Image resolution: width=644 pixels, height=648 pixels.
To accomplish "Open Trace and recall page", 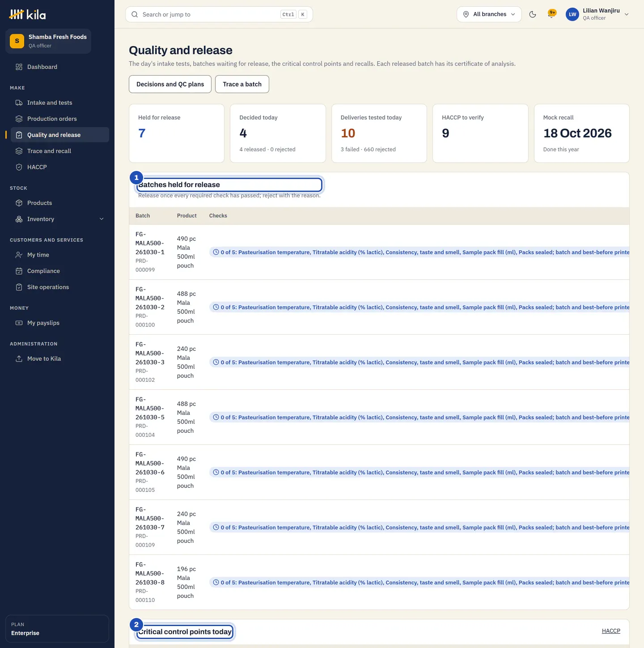I will (60, 151).
